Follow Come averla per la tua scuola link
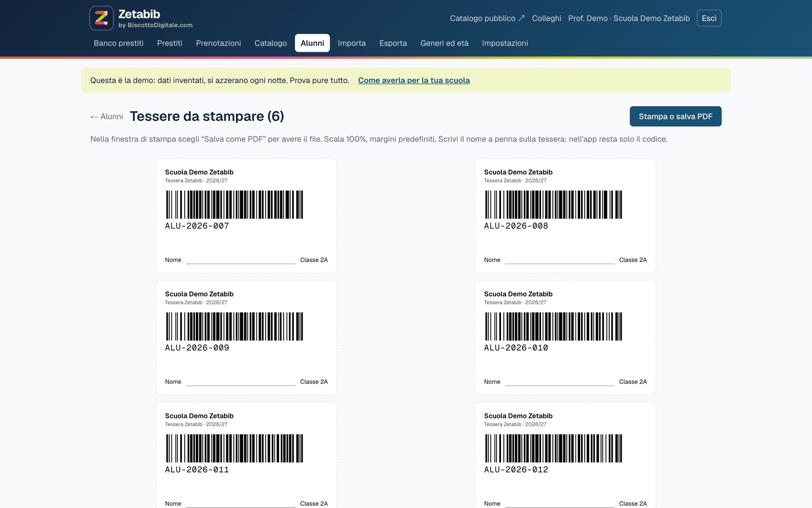The width and height of the screenshot is (812, 508). pyautogui.click(x=414, y=80)
